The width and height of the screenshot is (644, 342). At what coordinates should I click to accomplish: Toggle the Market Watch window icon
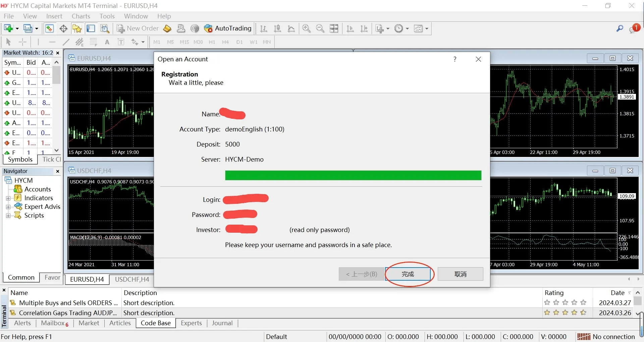(x=49, y=28)
